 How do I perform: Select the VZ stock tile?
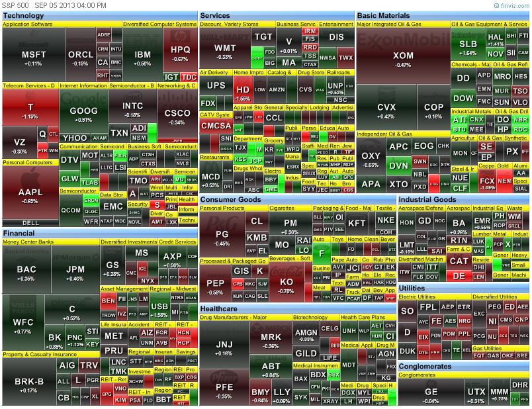[x=19, y=143]
